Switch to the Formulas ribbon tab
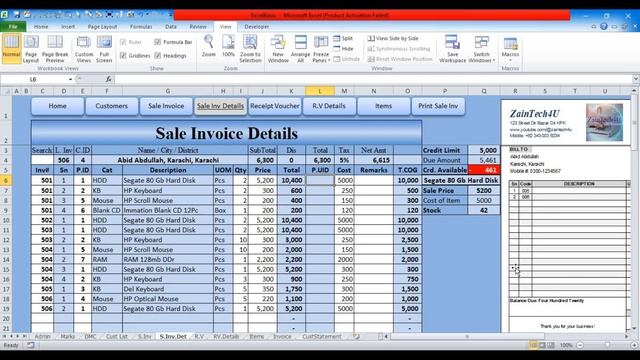 (x=141, y=27)
